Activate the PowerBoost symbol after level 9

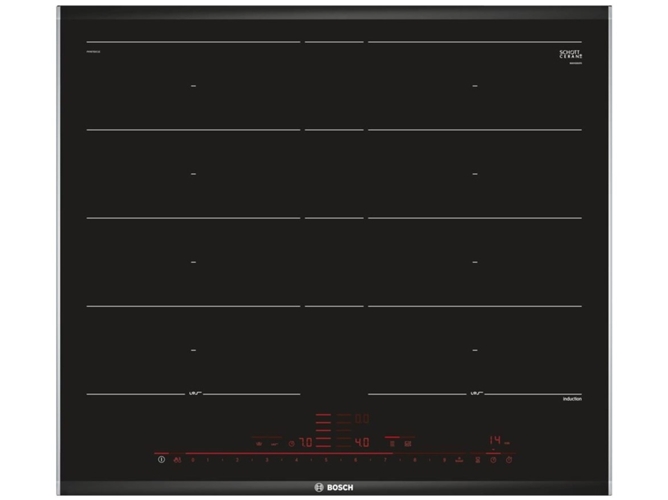(x=459, y=460)
